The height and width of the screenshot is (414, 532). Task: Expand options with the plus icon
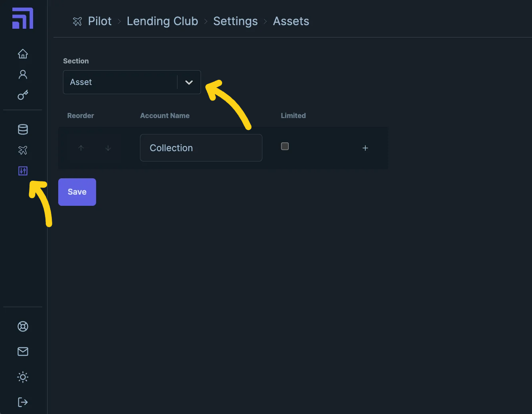[365, 148]
